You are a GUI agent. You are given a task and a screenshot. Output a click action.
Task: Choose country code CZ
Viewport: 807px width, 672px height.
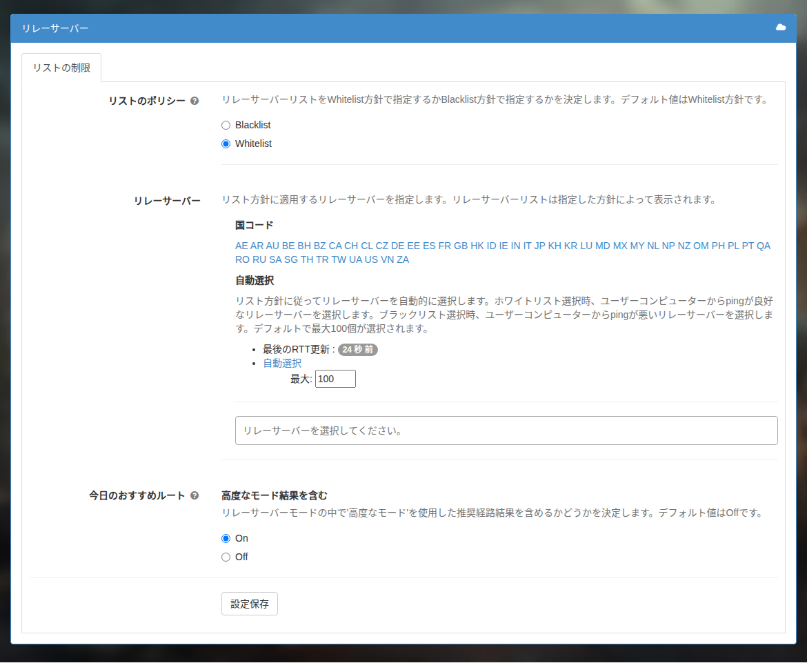[x=382, y=246]
